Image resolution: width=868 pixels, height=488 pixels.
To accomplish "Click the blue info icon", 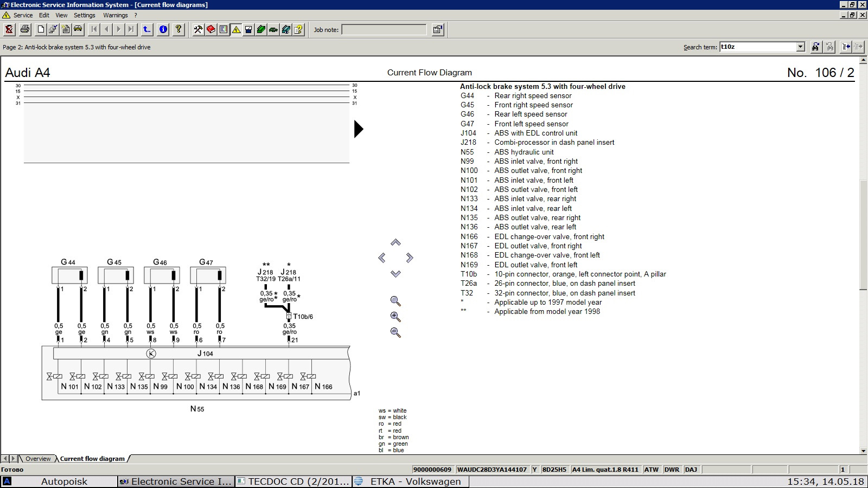I will coord(163,30).
